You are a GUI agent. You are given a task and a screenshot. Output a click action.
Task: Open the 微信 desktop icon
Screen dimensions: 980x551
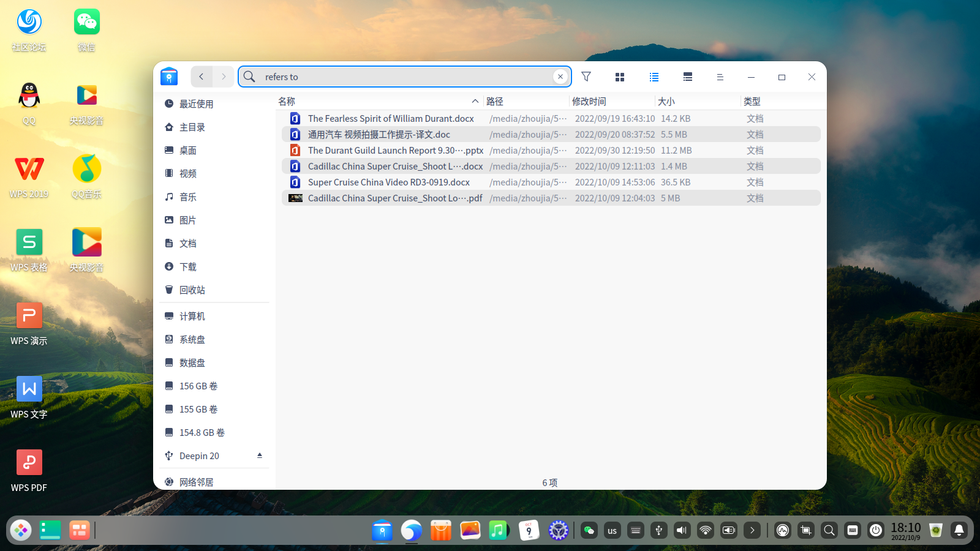pyautogui.click(x=86, y=31)
